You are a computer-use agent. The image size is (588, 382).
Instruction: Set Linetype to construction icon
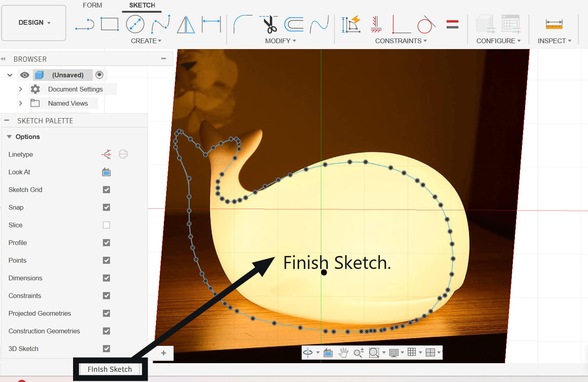(106, 154)
